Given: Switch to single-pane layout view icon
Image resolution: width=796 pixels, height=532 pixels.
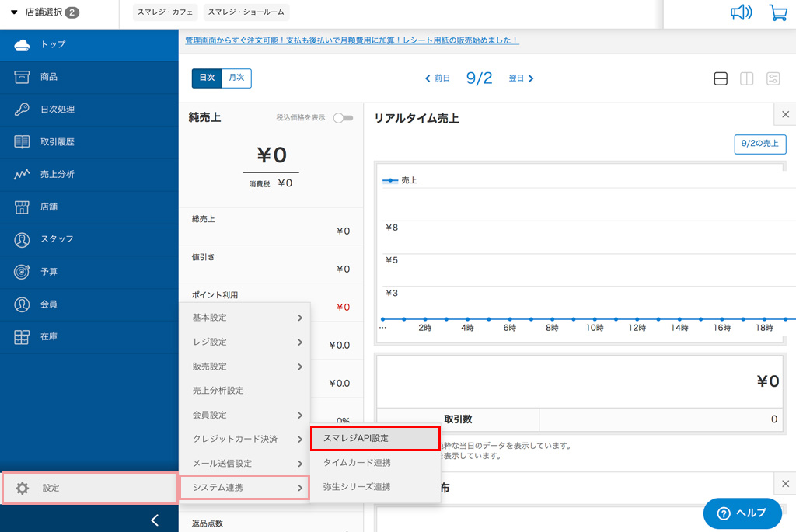Looking at the screenshot, I should (721, 78).
